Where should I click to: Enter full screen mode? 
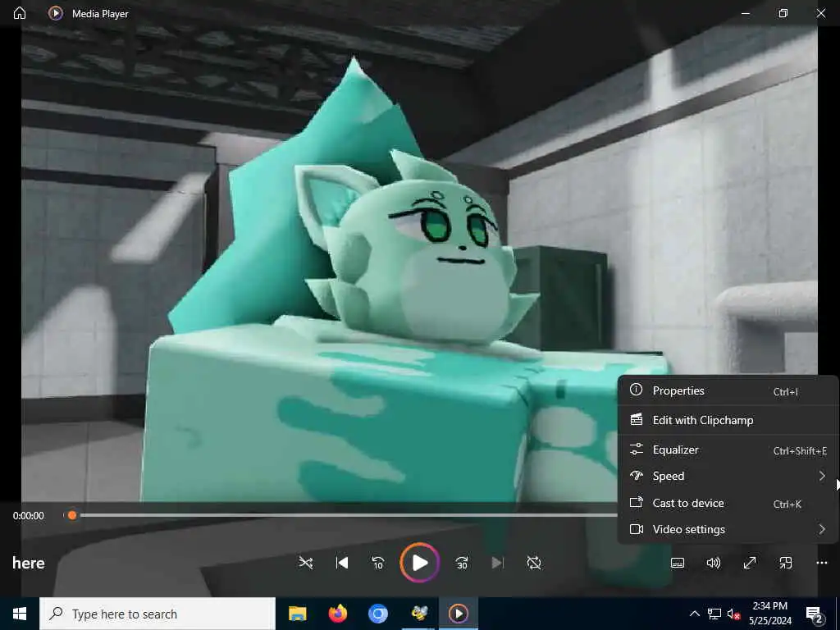(x=750, y=563)
